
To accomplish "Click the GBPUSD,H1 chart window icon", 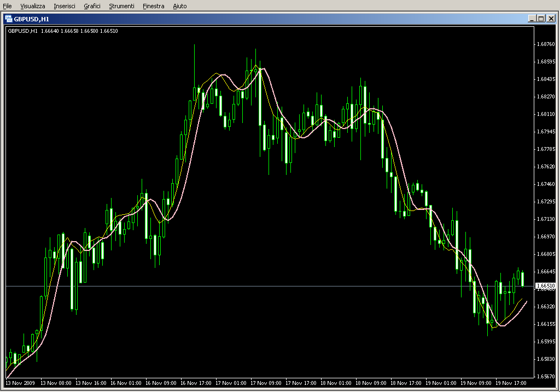I will tap(9, 19).
